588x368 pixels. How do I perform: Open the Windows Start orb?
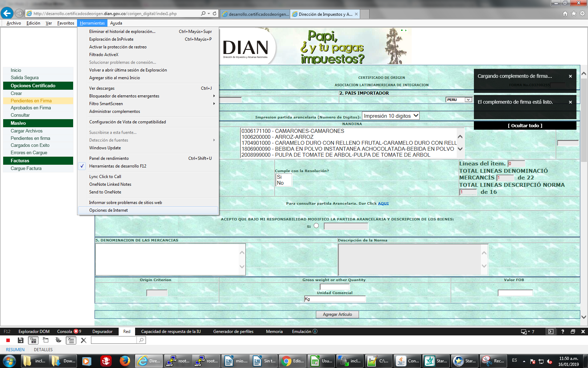[9, 361]
